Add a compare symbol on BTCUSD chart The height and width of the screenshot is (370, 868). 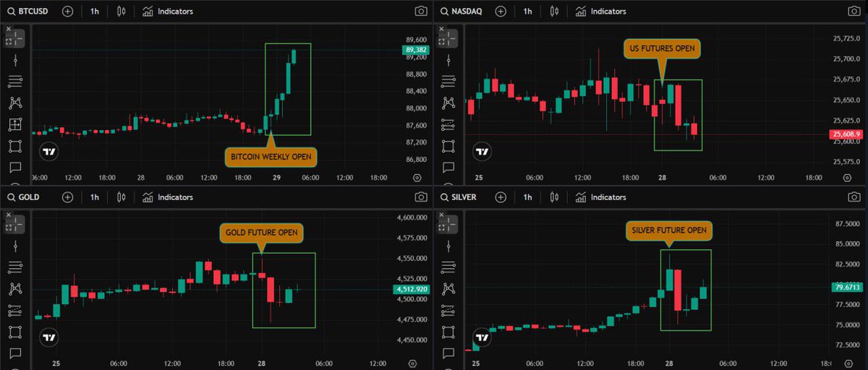pos(67,12)
